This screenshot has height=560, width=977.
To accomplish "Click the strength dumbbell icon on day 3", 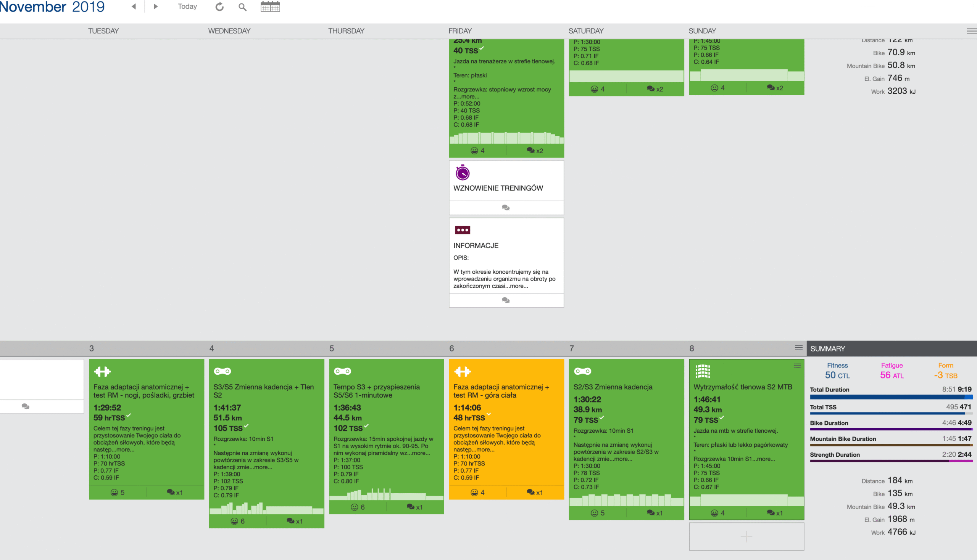I will [x=102, y=372].
